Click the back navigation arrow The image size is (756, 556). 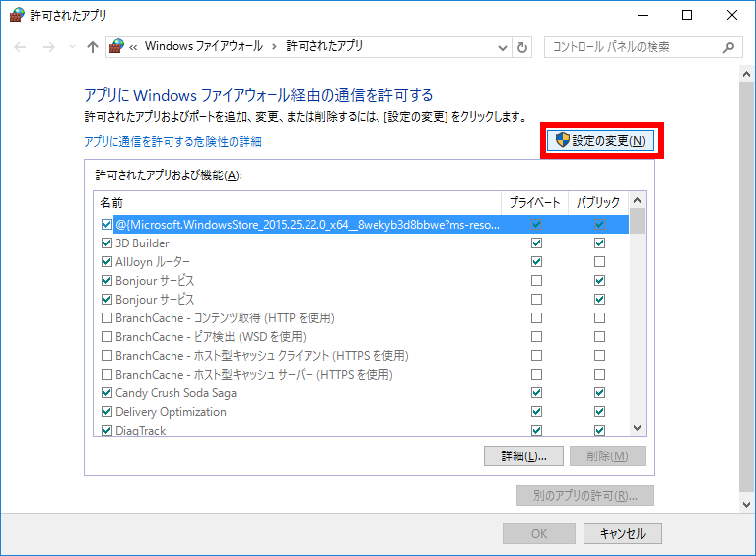click(x=20, y=47)
